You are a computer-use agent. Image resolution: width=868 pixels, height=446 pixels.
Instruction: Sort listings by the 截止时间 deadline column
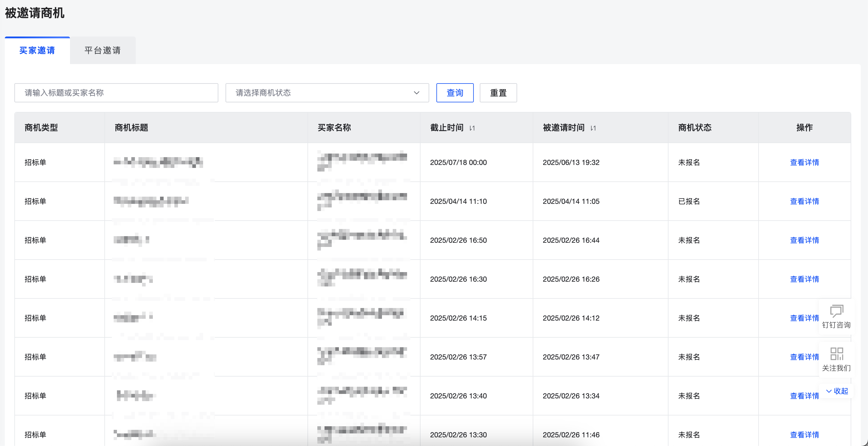472,128
